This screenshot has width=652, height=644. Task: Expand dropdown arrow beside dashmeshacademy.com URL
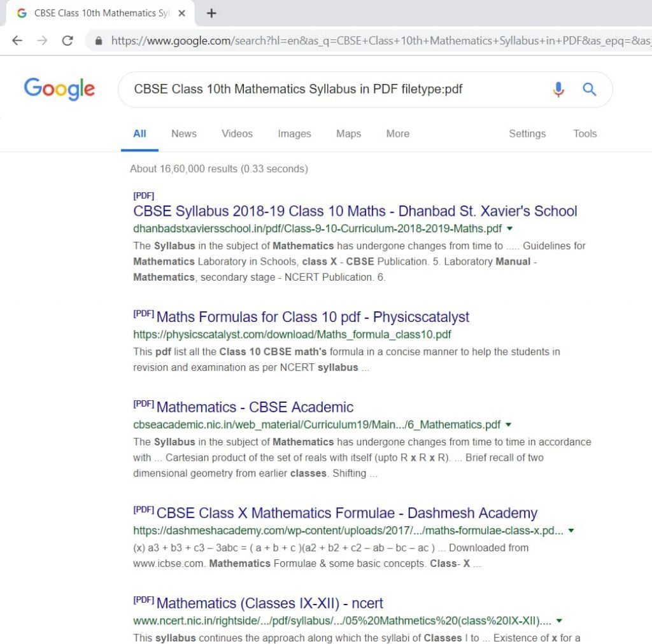(571, 531)
